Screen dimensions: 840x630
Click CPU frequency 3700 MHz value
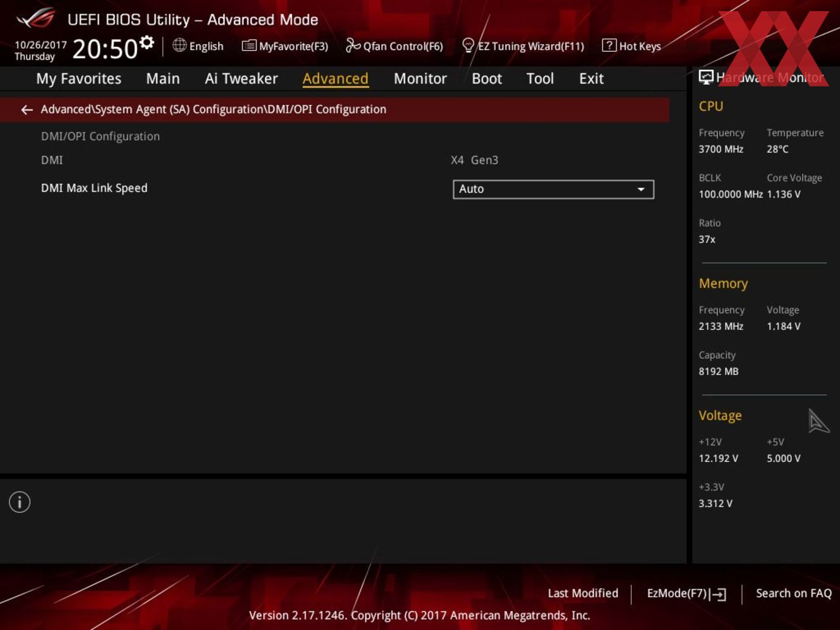(x=721, y=149)
